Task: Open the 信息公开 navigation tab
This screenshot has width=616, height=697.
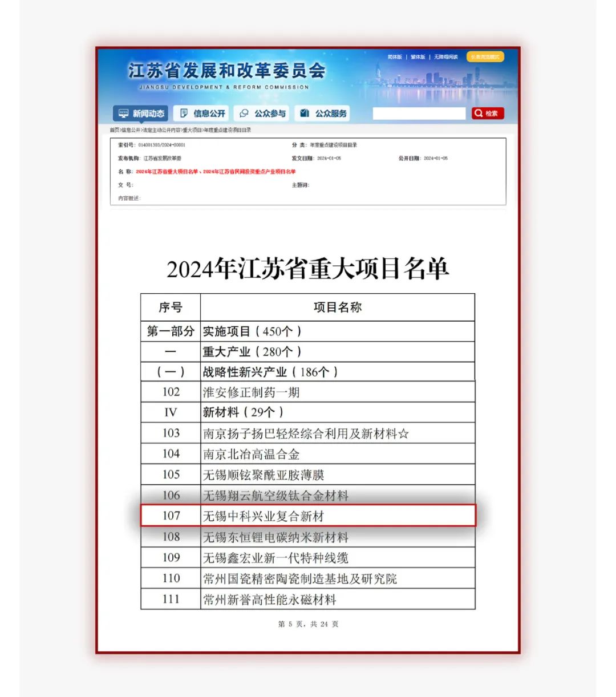Action: point(201,114)
